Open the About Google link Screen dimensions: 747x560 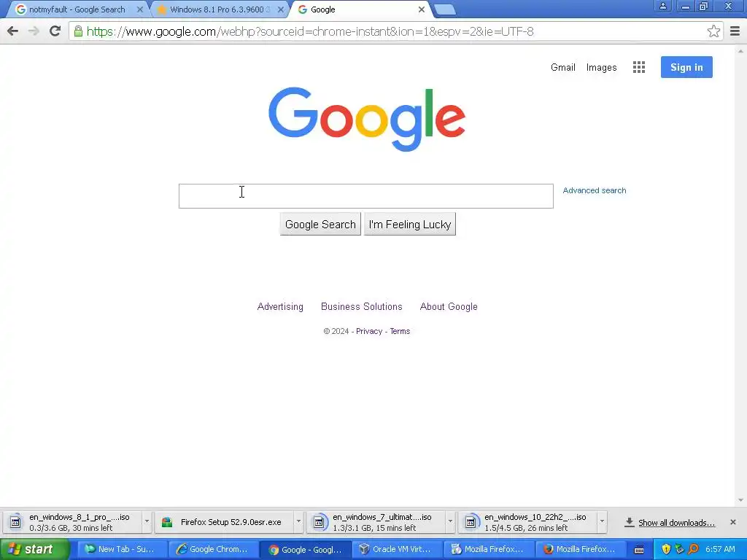point(449,307)
